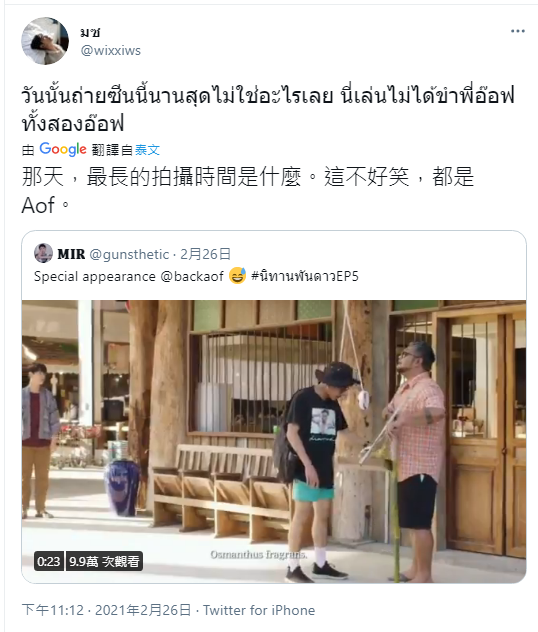The width and height of the screenshot is (538, 632).
Task: Open the three-dot more options menu
Action: click(x=517, y=31)
